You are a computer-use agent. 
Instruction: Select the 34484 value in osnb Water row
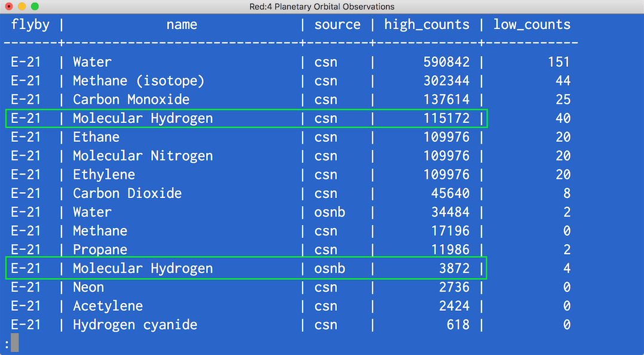450,212
